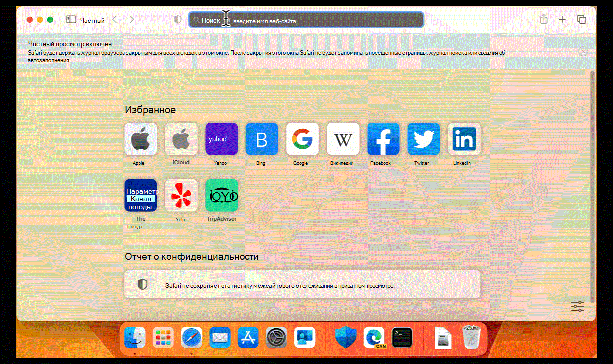The image size is (613, 364).
Task: Open the Yelp favorite
Action: pos(181,195)
